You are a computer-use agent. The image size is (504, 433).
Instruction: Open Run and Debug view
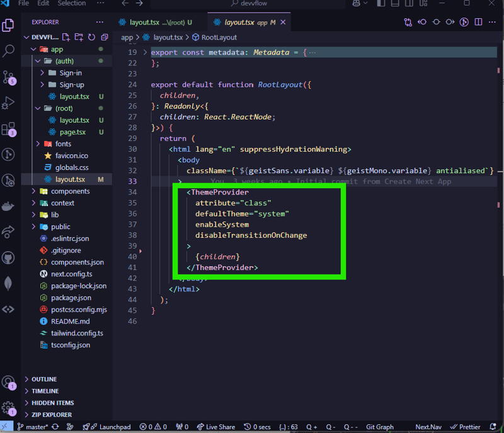coord(9,103)
